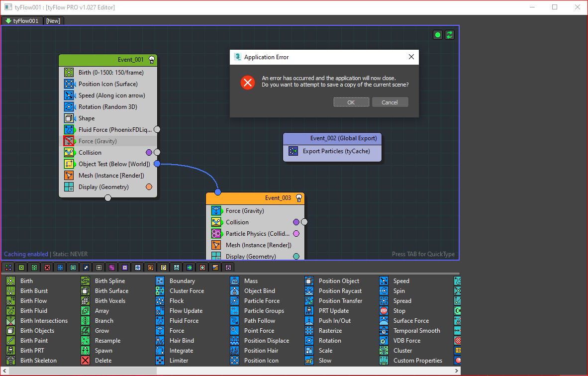Click the green refresh simulation icon
Viewport: 588px width, 376px height.
click(449, 35)
